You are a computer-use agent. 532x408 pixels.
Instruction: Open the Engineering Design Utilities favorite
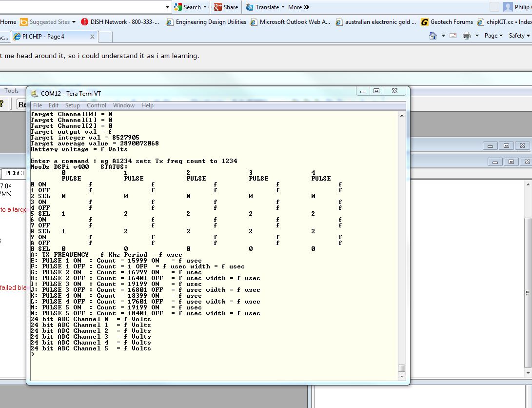tap(206, 22)
